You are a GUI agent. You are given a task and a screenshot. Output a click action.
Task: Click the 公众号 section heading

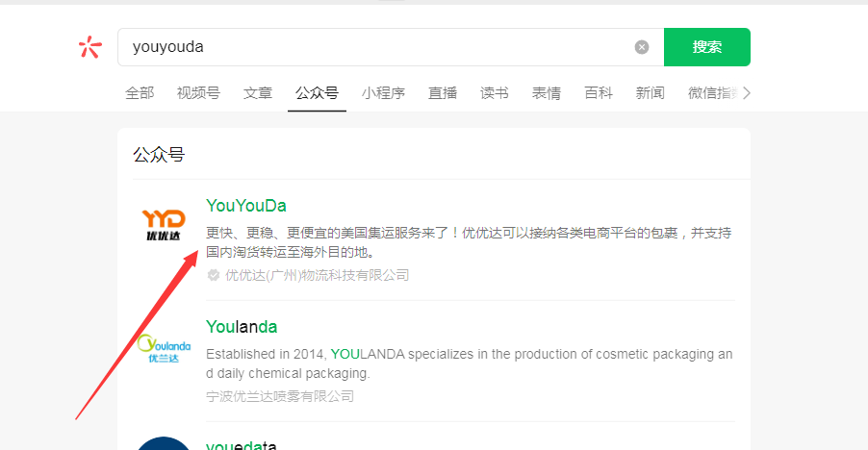point(159,154)
